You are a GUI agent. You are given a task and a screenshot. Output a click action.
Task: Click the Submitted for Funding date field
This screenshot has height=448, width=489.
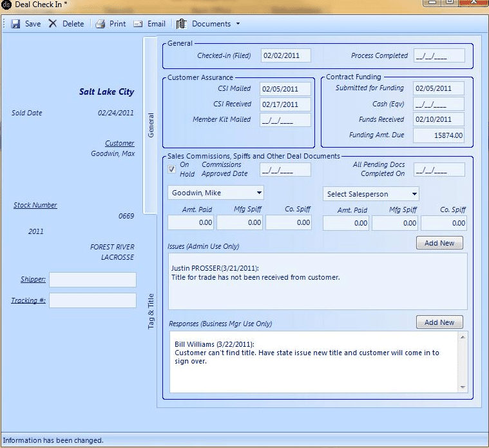point(439,88)
